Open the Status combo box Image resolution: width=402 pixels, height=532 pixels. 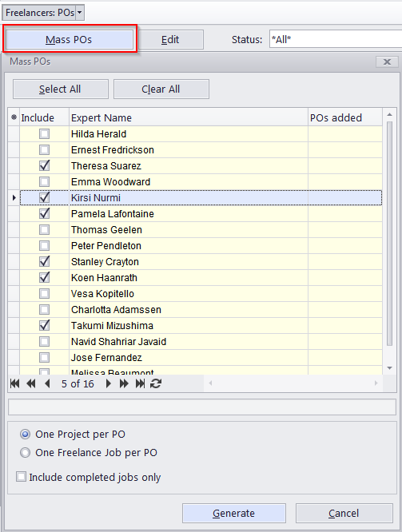tap(336, 39)
